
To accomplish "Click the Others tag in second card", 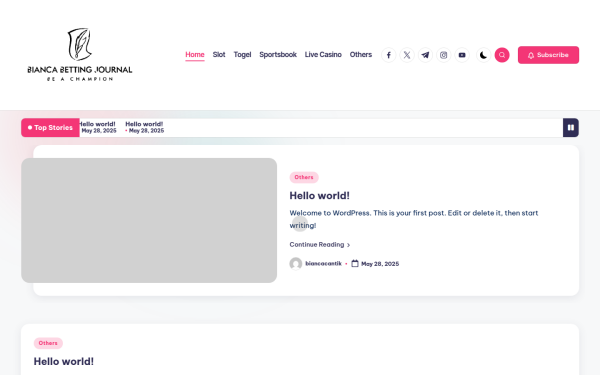I will pos(48,343).
